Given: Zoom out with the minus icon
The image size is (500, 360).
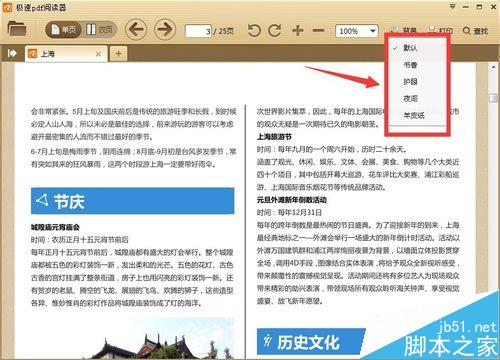Looking at the screenshot, I should point(318,31).
